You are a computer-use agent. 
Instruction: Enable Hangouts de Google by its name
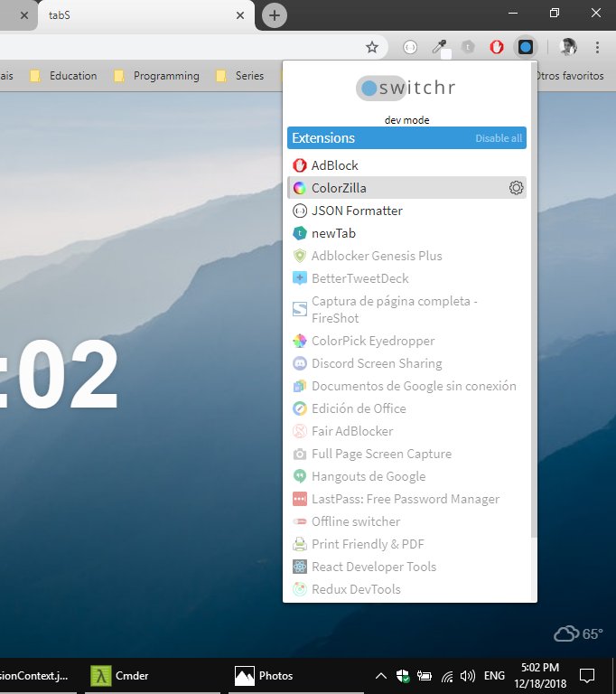pyautogui.click(x=369, y=476)
